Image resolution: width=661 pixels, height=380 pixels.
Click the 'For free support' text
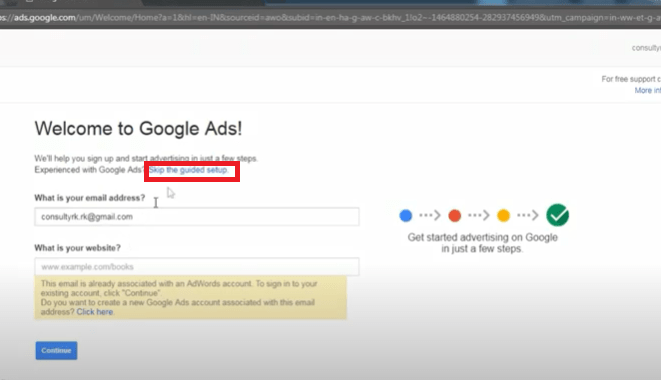(631, 79)
